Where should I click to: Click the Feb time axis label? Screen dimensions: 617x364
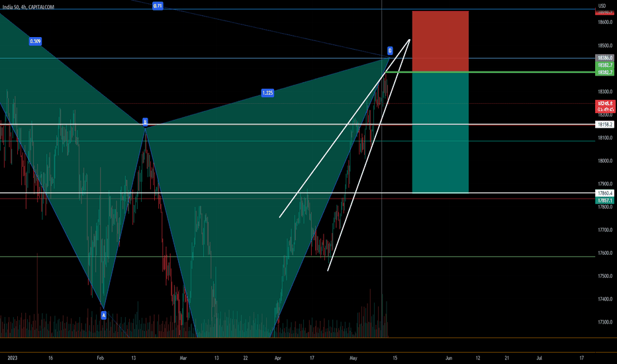click(101, 358)
